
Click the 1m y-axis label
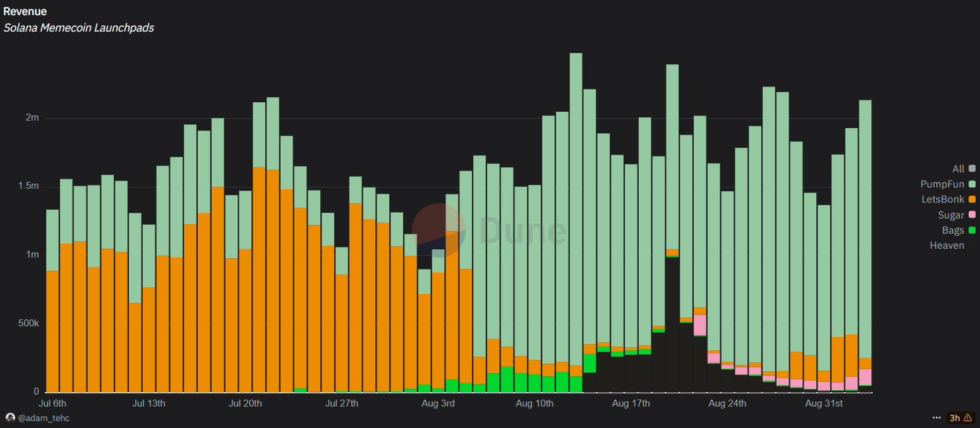[x=33, y=254]
